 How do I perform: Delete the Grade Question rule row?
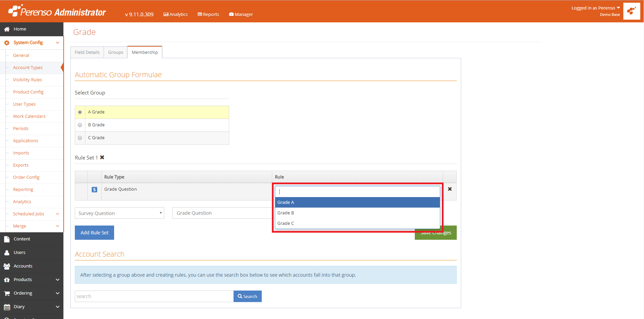[x=450, y=189]
